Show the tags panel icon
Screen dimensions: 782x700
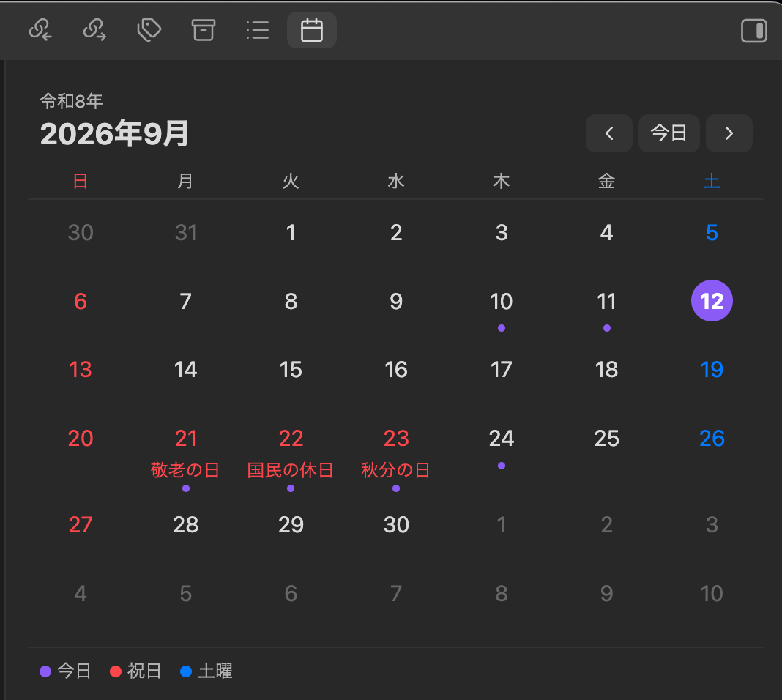[x=149, y=30]
